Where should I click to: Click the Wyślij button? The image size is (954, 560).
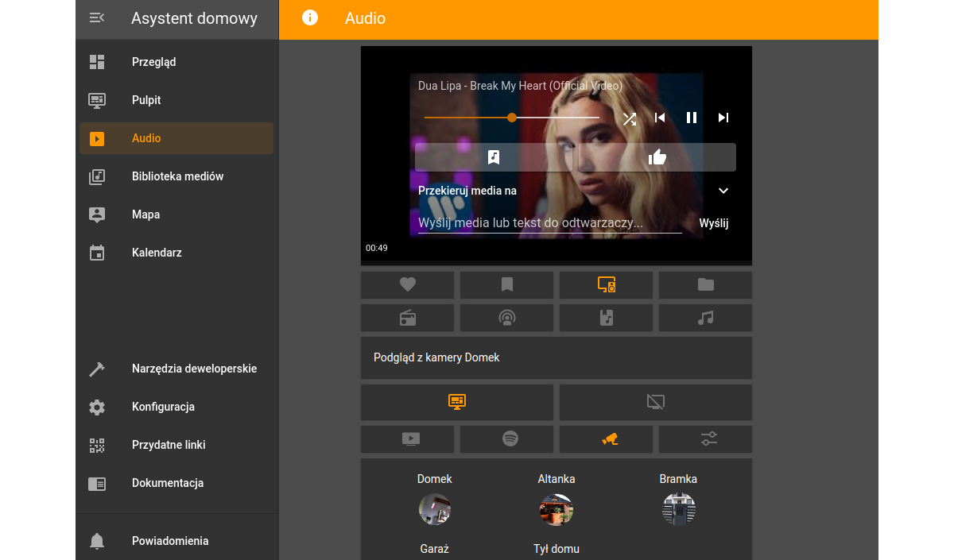(x=714, y=223)
